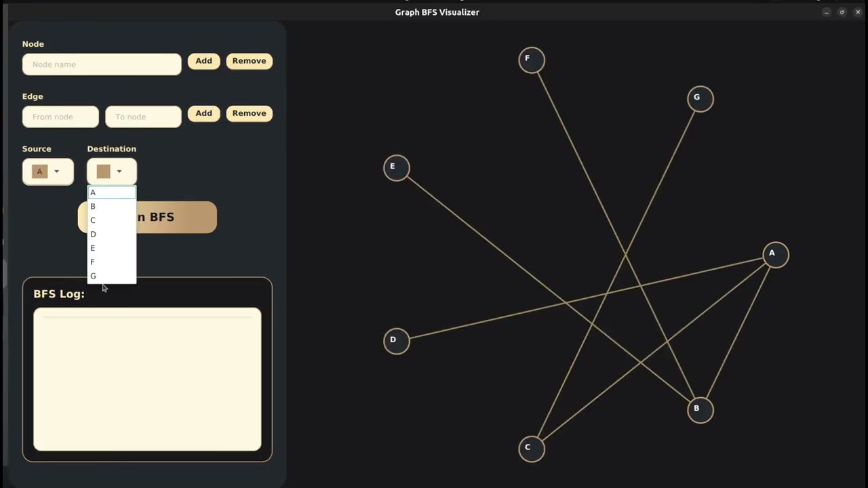Collapse the Destination dropdown
The width and height of the screenshot is (868, 488).
tap(111, 171)
